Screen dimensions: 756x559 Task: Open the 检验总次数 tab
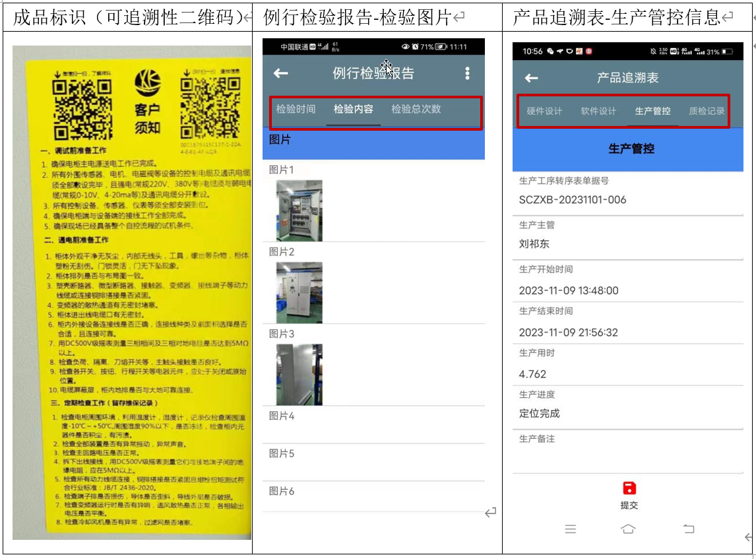tap(416, 110)
